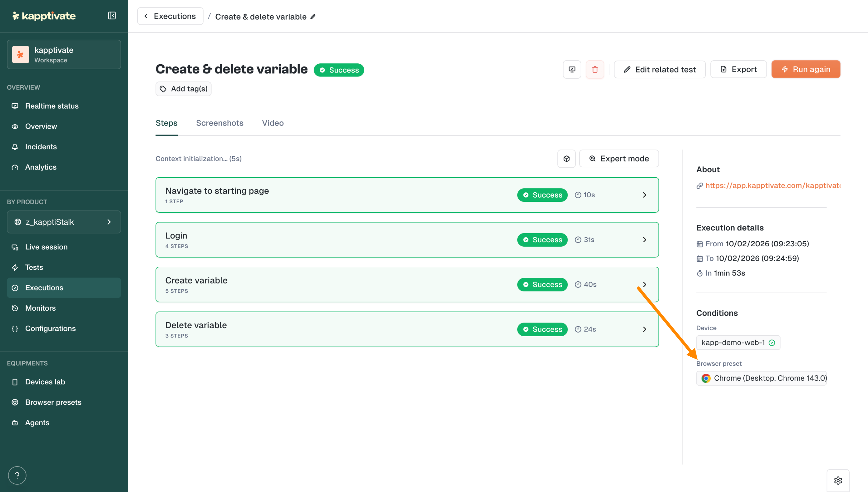Open Realtime status in sidebar
Viewport: 868px width, 492px height.
click(x=52, y=106)
